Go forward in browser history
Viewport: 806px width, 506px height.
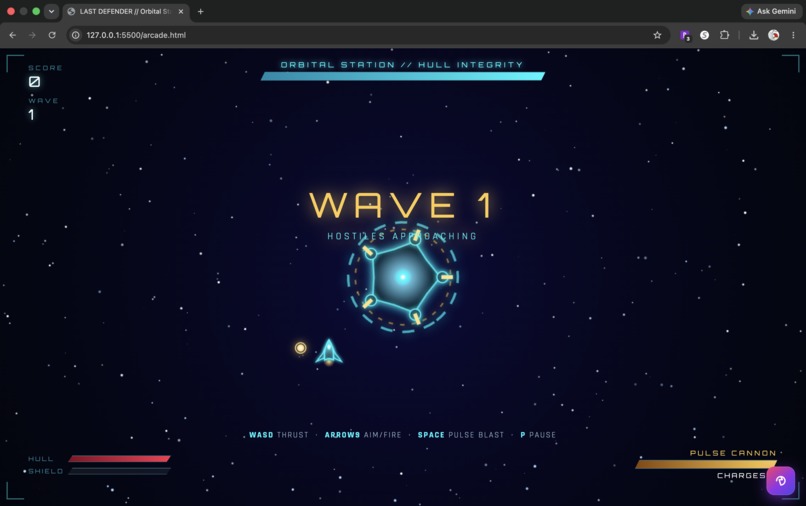(32, 35)
